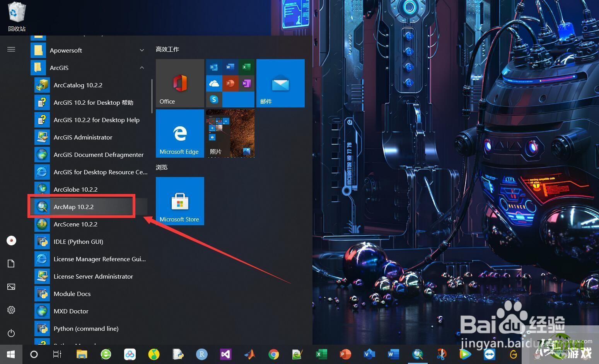Open File Explorer from the taskbar
This screenshot has width=599, height=364.
82,354
